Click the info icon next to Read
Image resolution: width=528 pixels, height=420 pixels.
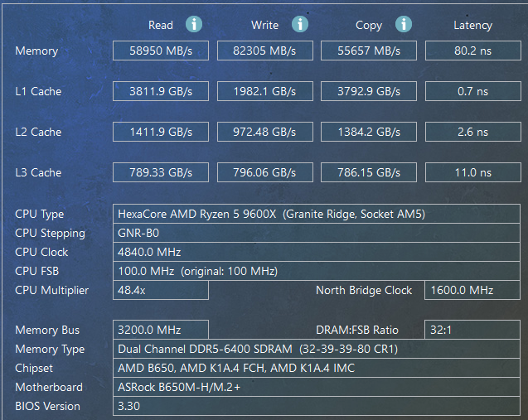coord(194,24)
